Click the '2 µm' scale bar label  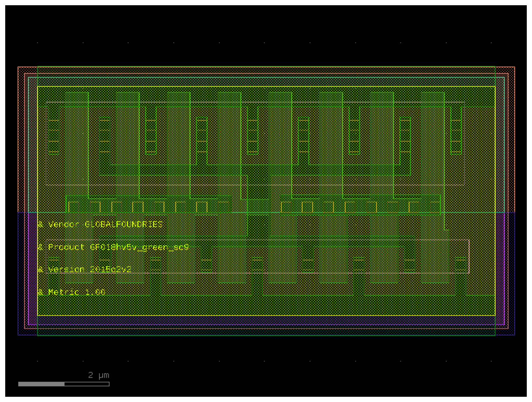click(x=99, y=375)
